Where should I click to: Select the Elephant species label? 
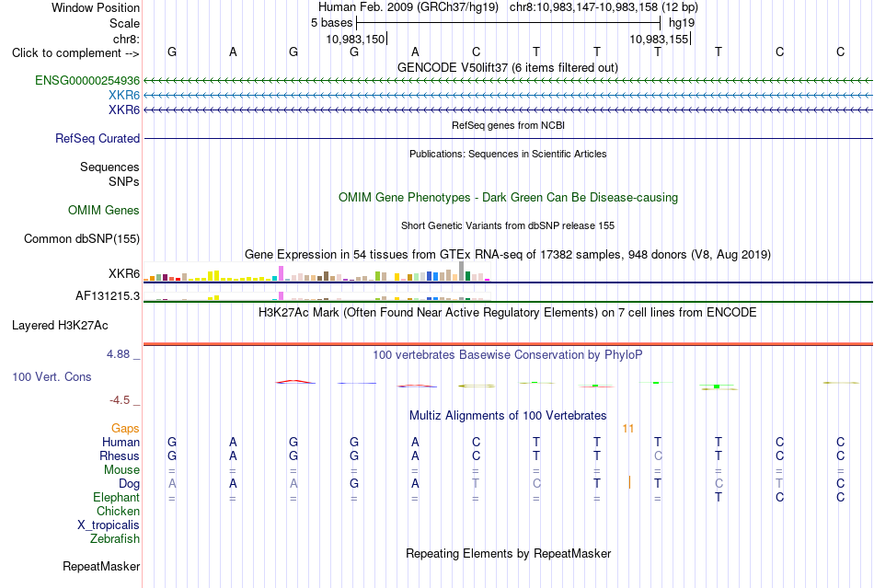[x=117, y=497]
